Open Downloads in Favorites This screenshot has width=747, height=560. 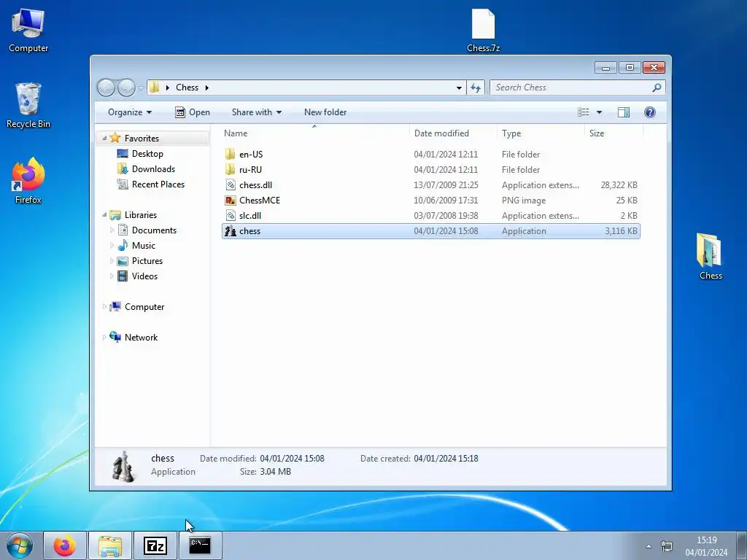coord(153,169)
